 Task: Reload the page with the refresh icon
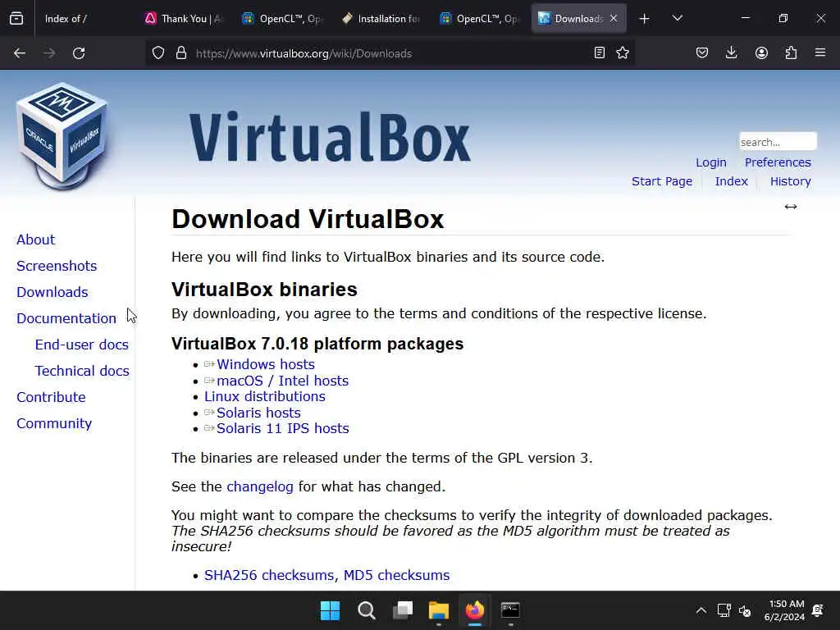(x=79, y=53)
